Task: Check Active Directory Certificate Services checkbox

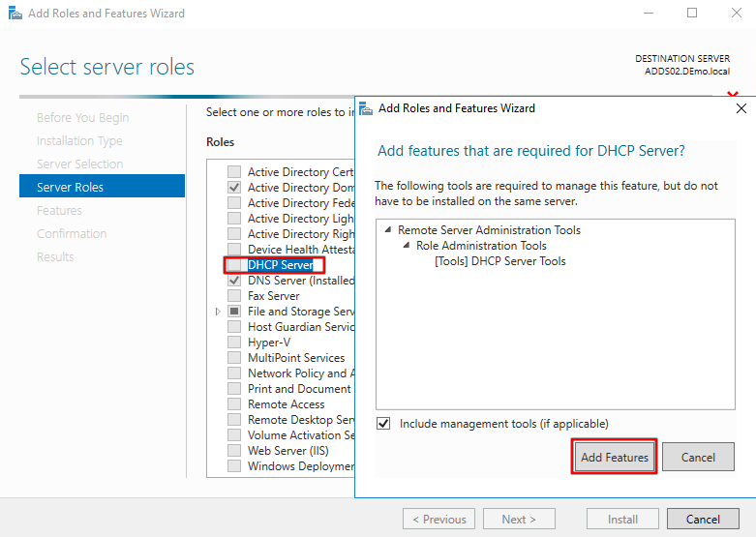Action: pyautogui.click(x=234, y=171)
